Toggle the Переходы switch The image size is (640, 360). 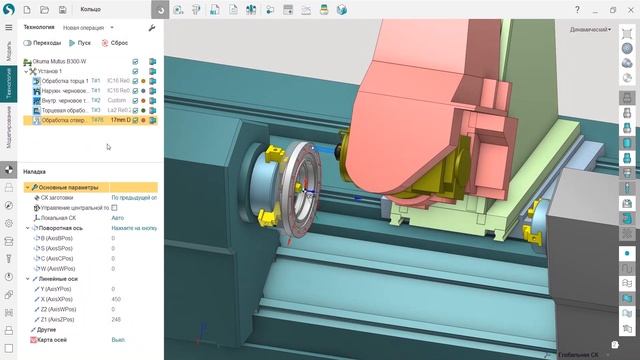[x=27, y=43]
